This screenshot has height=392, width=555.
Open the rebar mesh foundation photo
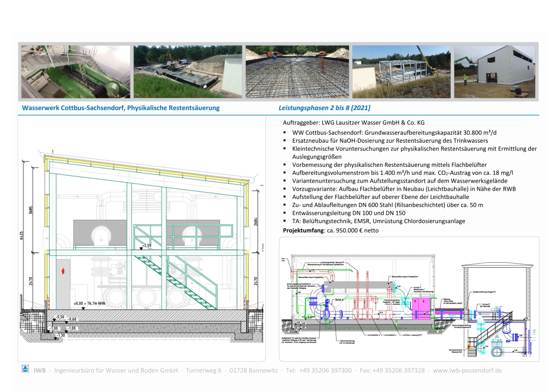297,72
